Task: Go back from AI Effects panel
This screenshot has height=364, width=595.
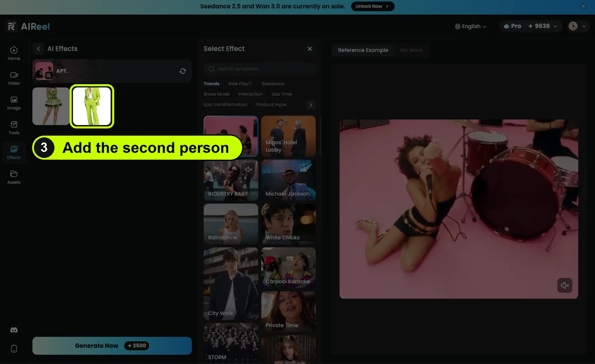Action: pyautogui.click(x=38, y=49)
